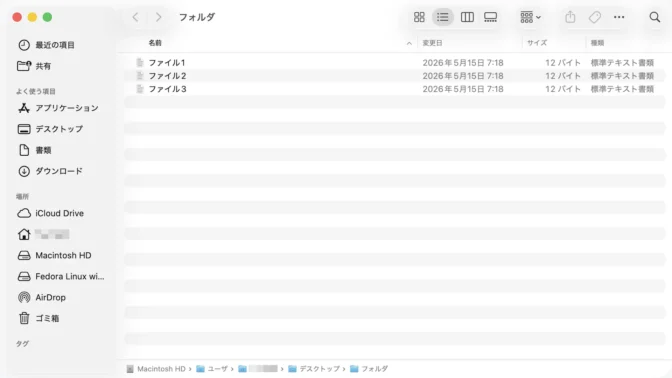Sort by 名前 column header
672x378 pixels.
(155, 43)
